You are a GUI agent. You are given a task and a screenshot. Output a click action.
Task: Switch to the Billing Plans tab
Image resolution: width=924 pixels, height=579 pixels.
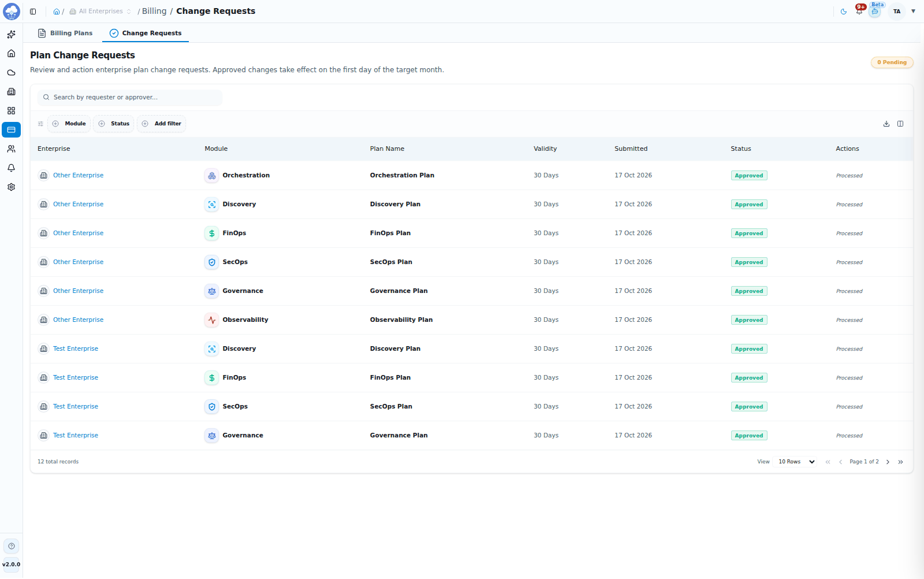click(x=65, y=34)
